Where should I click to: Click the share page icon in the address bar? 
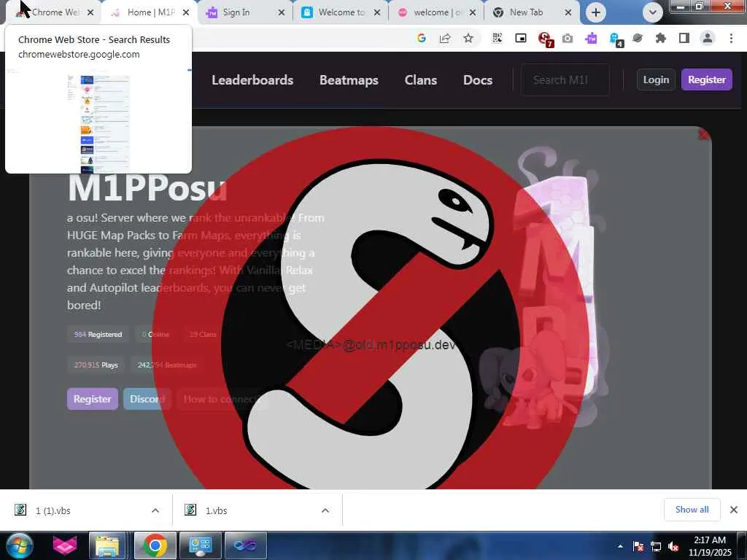pyautogui.click(x=444, y=38)
